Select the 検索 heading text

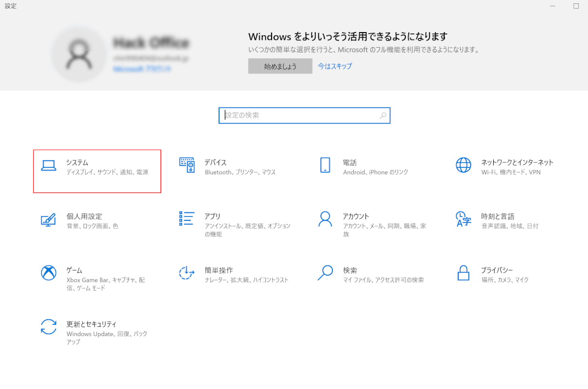[x=350, y=270]
